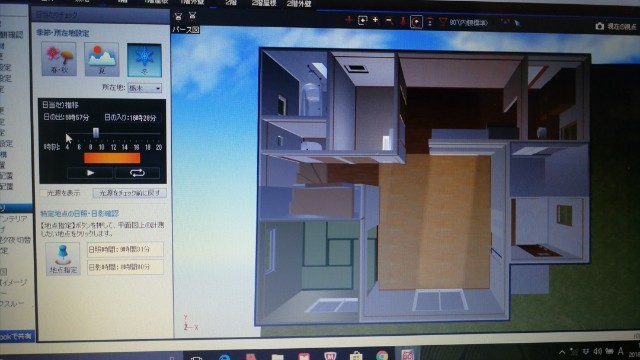640x360 pixels.
Task: Expand the viewing angle dropdown in toolbar
Action: point(468,23)
